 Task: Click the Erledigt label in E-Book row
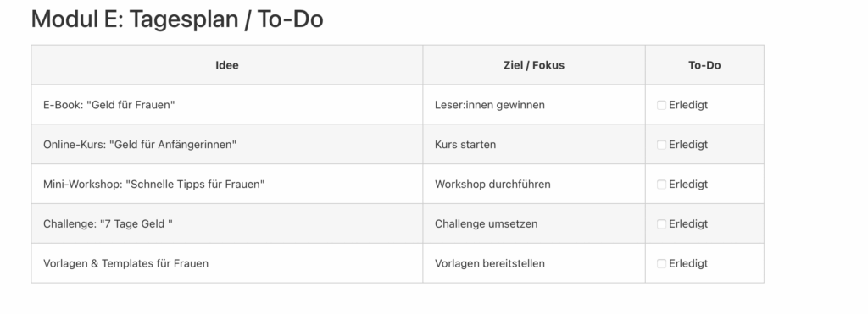[x=688, y=105]
